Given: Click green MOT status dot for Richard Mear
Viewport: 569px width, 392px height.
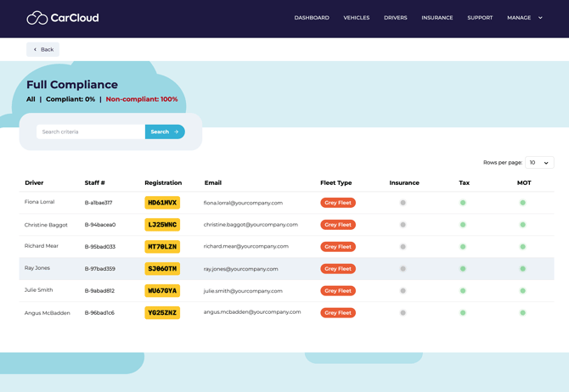Looking at the screenshot, I should (x=522, y=247).
